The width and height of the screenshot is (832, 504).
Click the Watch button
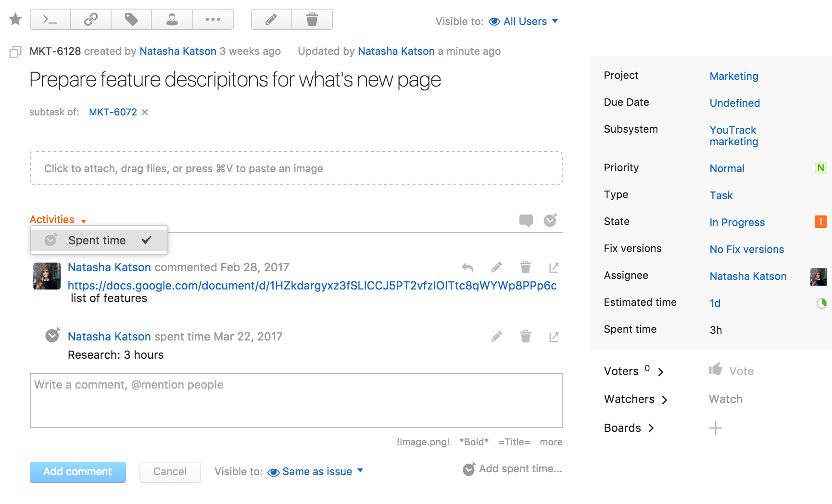click(x=725, y=399)
